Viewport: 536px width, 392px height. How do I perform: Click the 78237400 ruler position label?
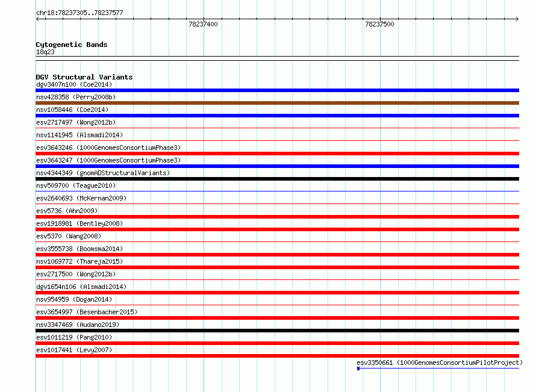203,24
